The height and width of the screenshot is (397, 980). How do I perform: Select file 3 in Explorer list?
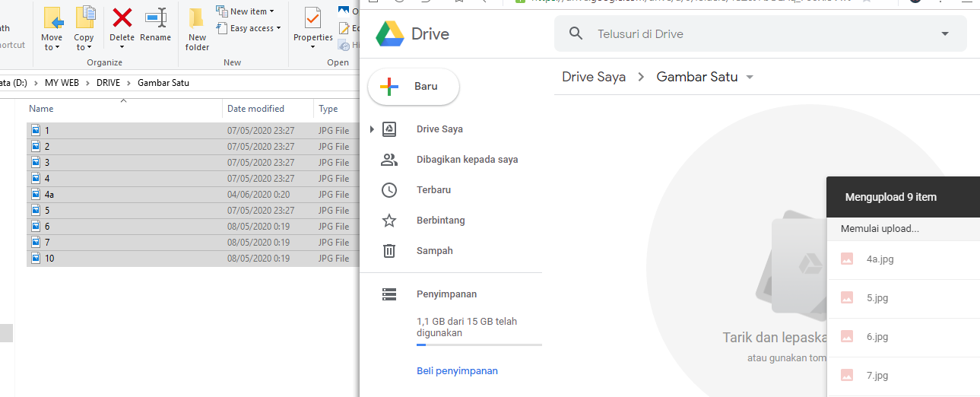click(192, 162)
